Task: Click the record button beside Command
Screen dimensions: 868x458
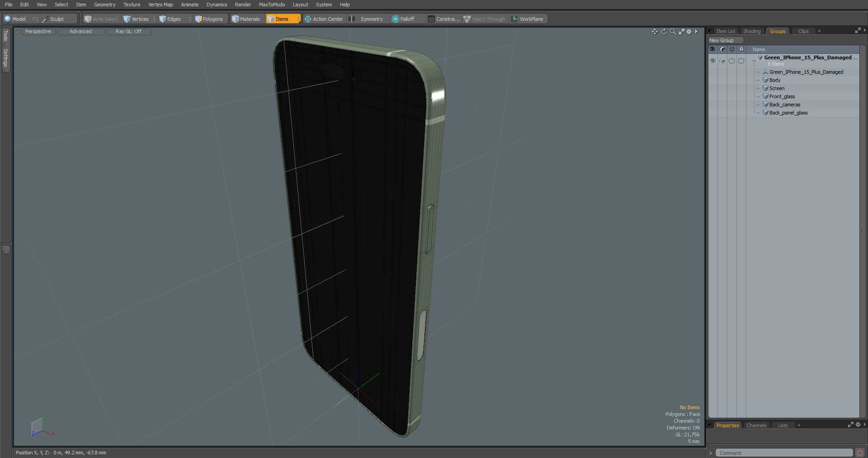Action: [860, 453]
